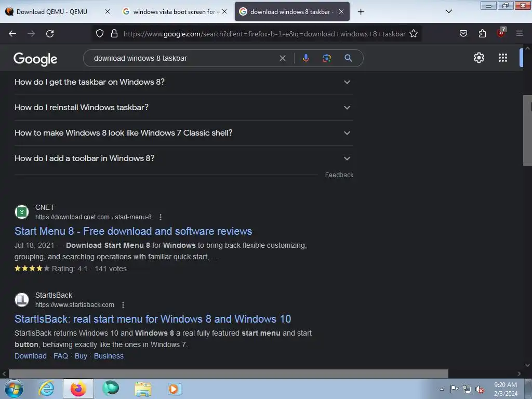
Task: Open the Windows Start orb
Action: coord(14,389)
